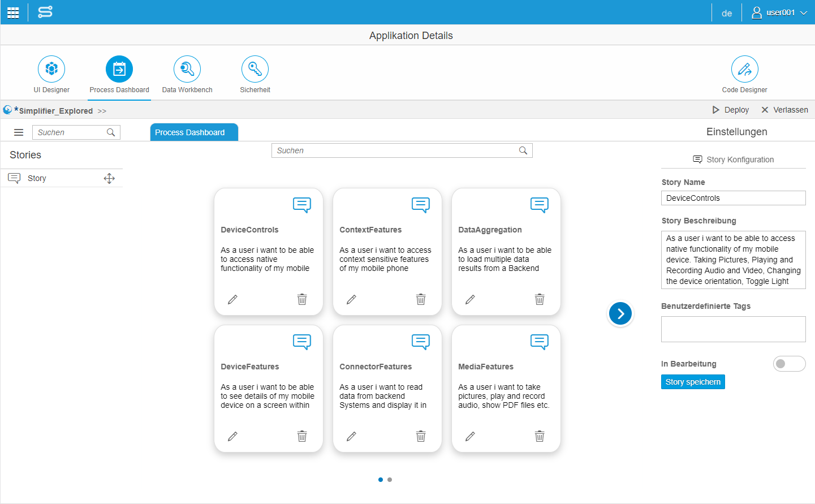This screenshot has width=815, height=504.
Task: Open the Data Workbench icon
Action: (187, 69)
